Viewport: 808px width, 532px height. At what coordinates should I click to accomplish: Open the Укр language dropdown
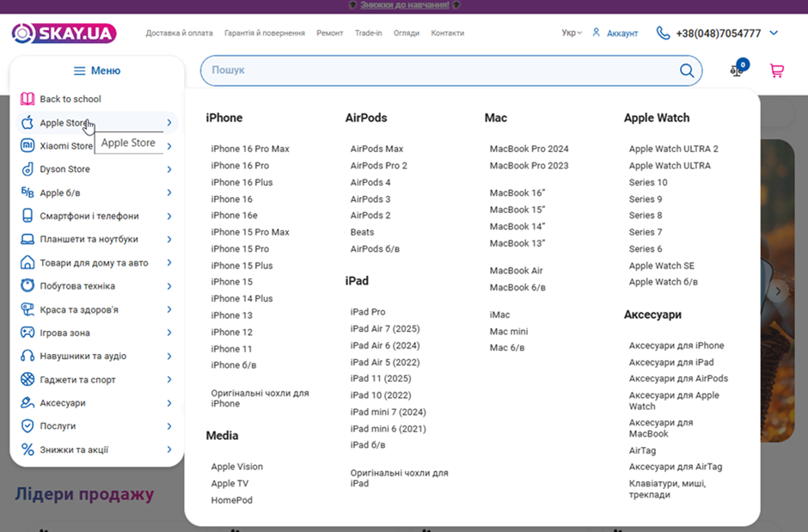[572, 33]
